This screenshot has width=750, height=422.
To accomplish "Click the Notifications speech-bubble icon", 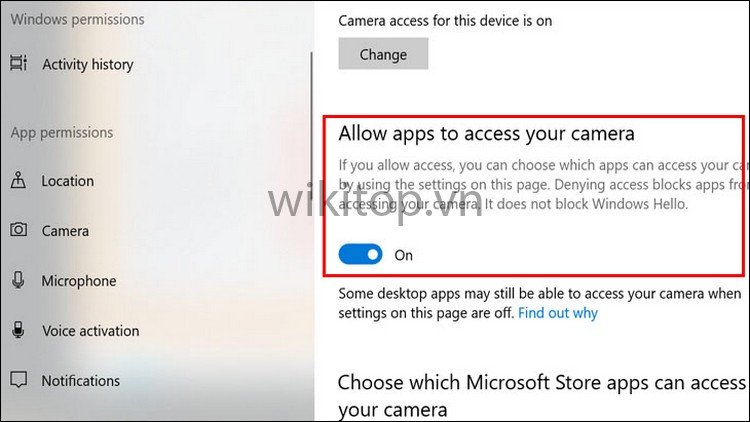I will [19, 380].
